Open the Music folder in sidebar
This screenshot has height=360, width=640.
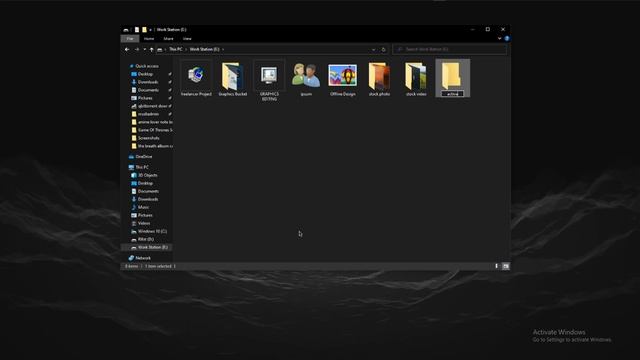pyautogui.click(x=143, y=207)
